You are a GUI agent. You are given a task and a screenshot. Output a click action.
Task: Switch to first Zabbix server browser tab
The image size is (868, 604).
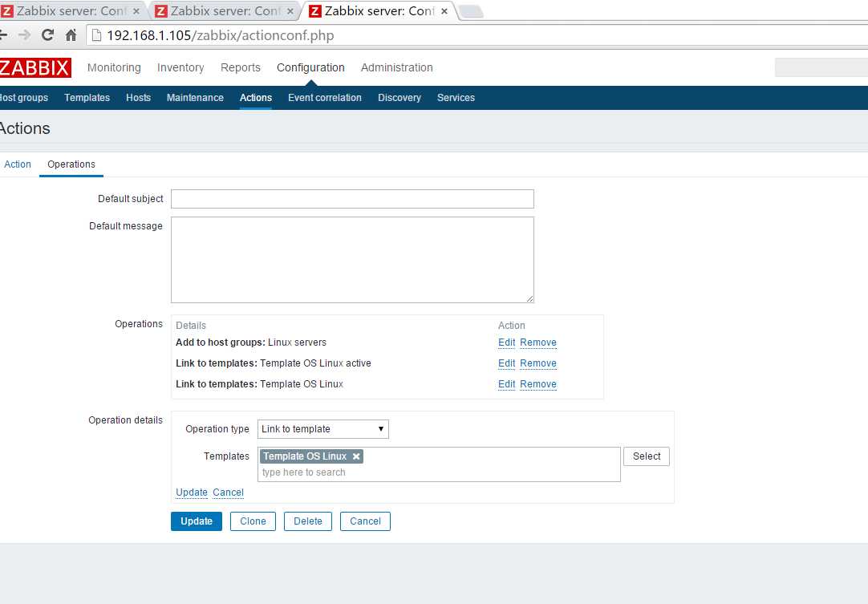click(72, 11)
